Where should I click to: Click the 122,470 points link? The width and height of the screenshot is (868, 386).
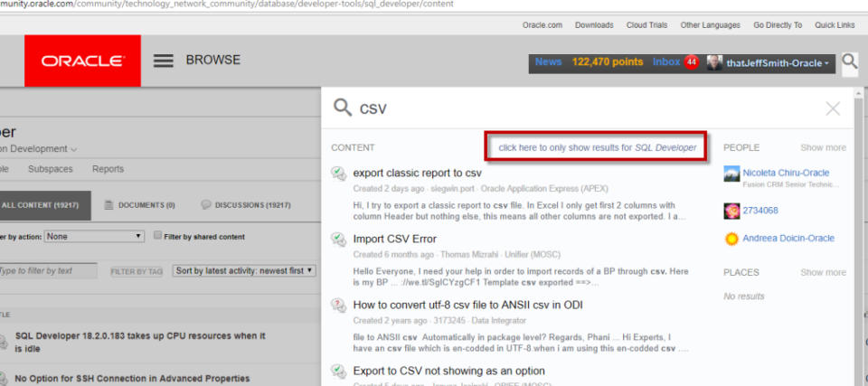pyautogui.click(x=608, y=62)
